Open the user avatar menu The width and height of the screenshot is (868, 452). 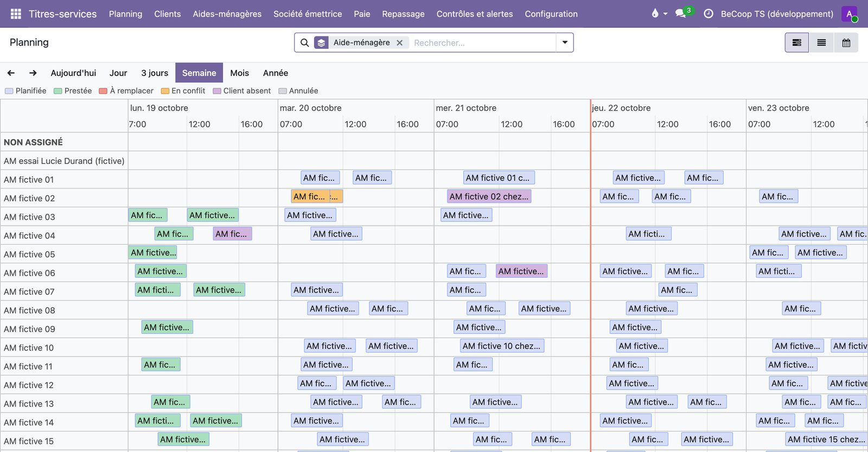849,14
